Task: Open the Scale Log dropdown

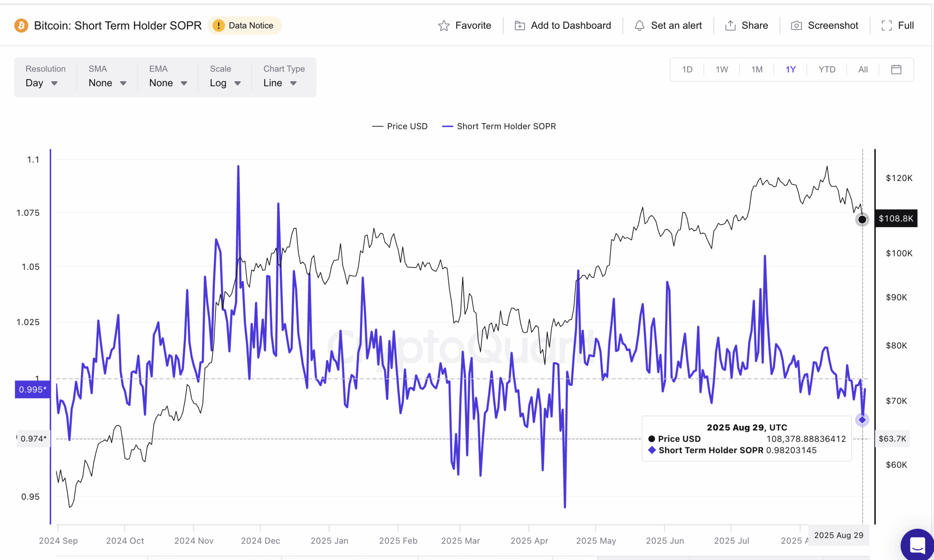Action: [x=225, y=83]
